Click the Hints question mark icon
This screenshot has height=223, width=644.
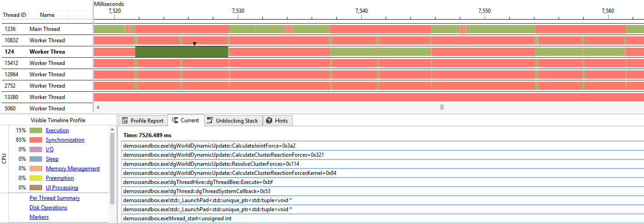coord(269,121)
